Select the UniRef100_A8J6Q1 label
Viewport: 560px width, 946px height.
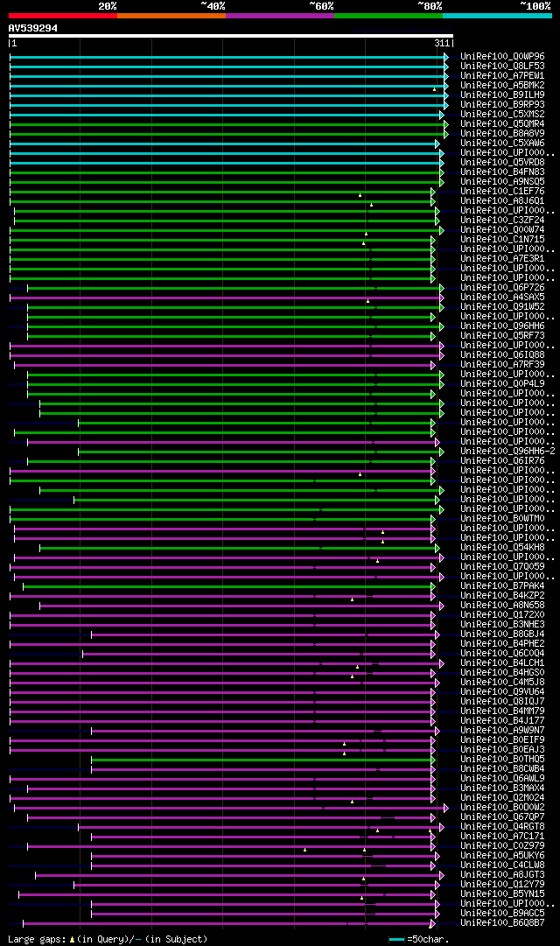coord(502,201)
